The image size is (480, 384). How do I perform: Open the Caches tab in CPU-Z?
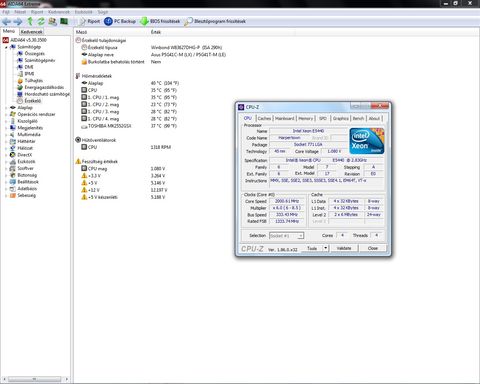tap(264, 118)
